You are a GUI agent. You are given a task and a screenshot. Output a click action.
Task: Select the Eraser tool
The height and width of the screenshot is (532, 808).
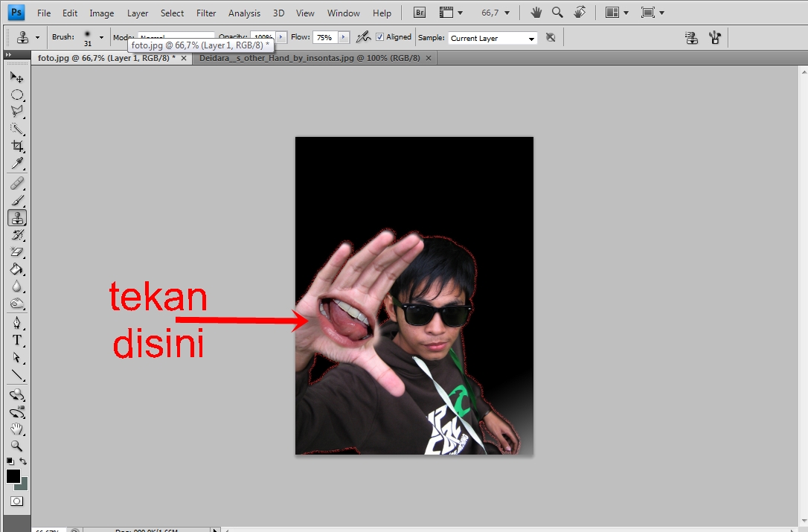(x=17, y=252)
